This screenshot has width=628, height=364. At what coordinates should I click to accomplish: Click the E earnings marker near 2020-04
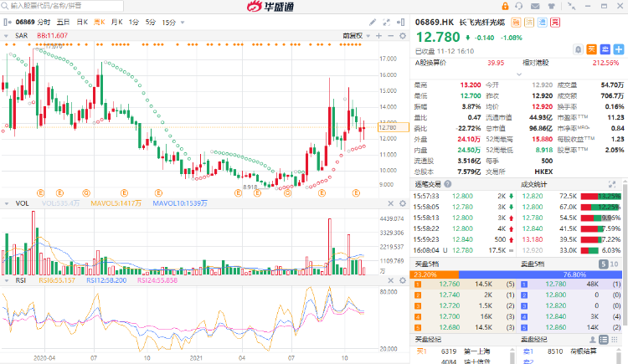point(40,193)
